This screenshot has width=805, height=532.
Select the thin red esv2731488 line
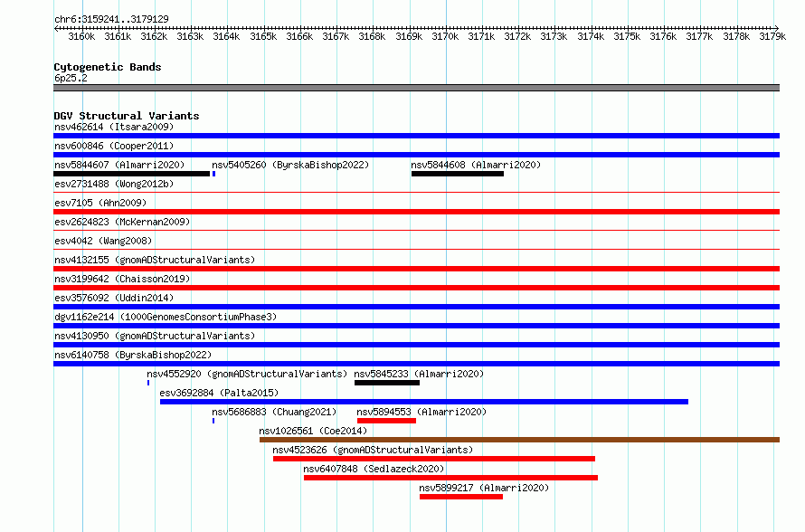click(416, 193)
